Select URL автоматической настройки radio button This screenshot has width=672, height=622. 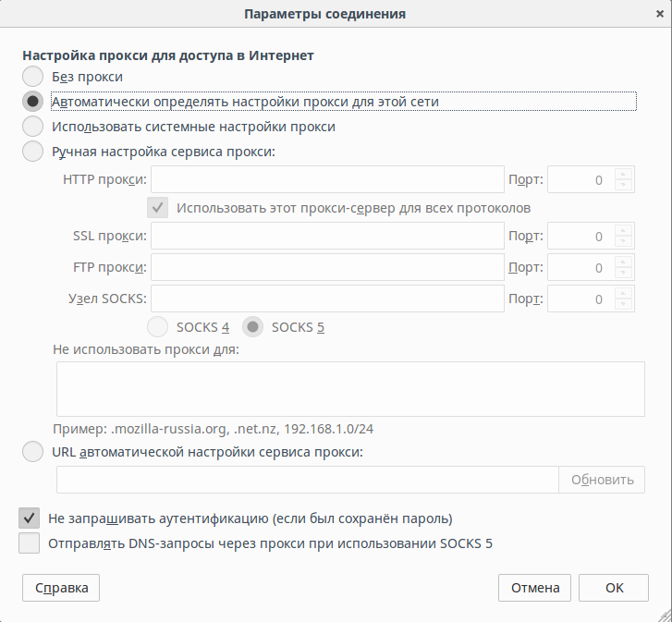32,452
